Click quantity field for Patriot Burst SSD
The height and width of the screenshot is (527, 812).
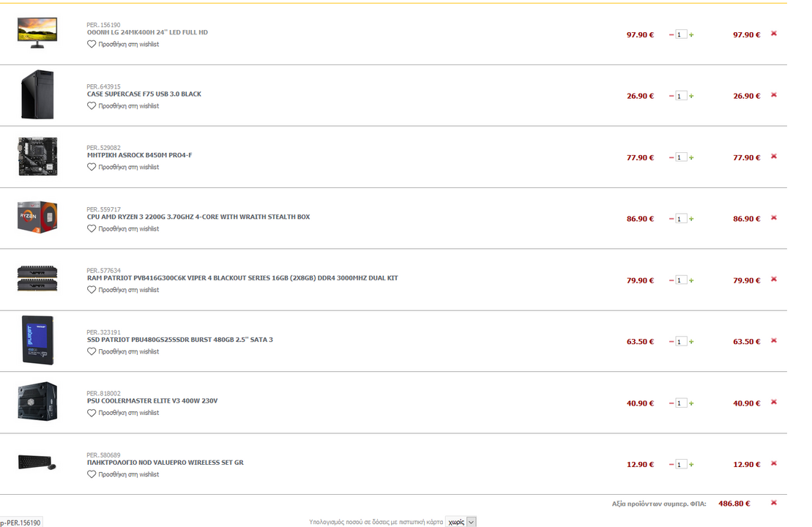click(x=681, y=342)
